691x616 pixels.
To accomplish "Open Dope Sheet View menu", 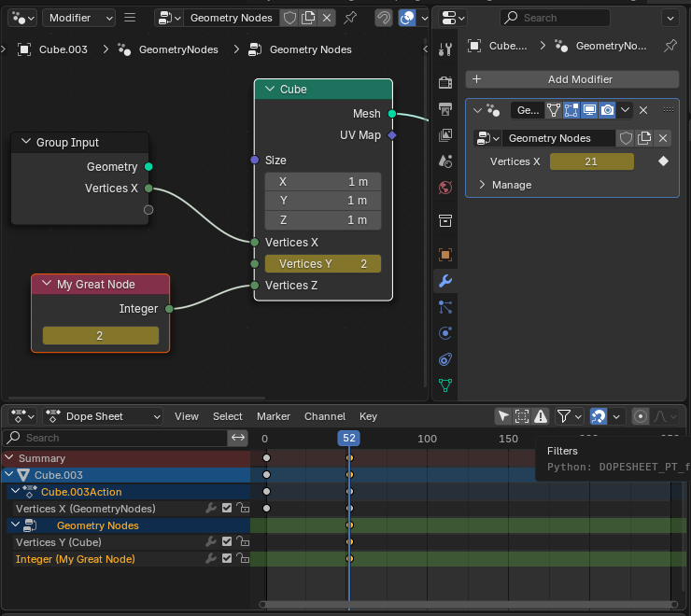I will pos(187,416).
